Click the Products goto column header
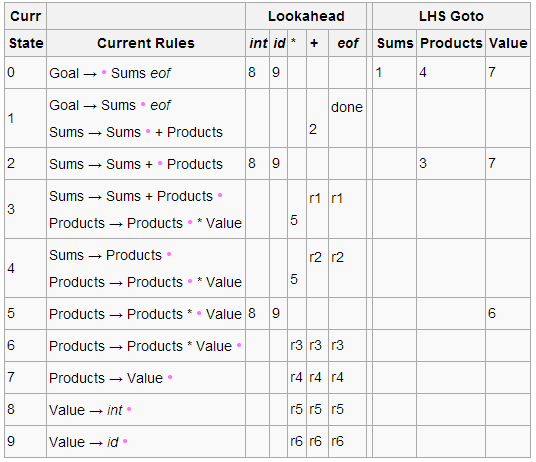 click(451, 43)
